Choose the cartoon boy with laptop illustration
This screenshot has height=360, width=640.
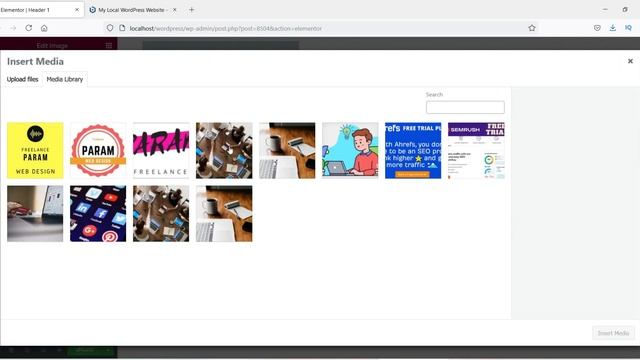(x=350, y=150)
